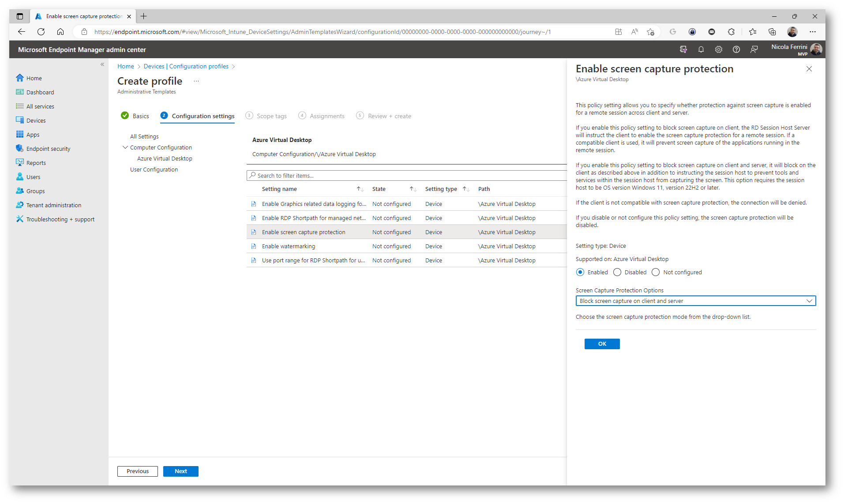
Task: Sort by Setting name column arrows
Action: [360, 189]
